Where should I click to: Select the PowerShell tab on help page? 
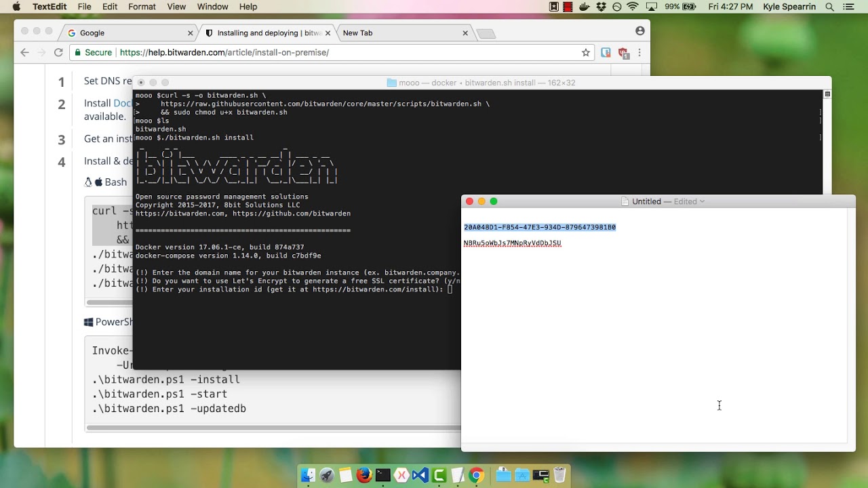coord(108,322)
